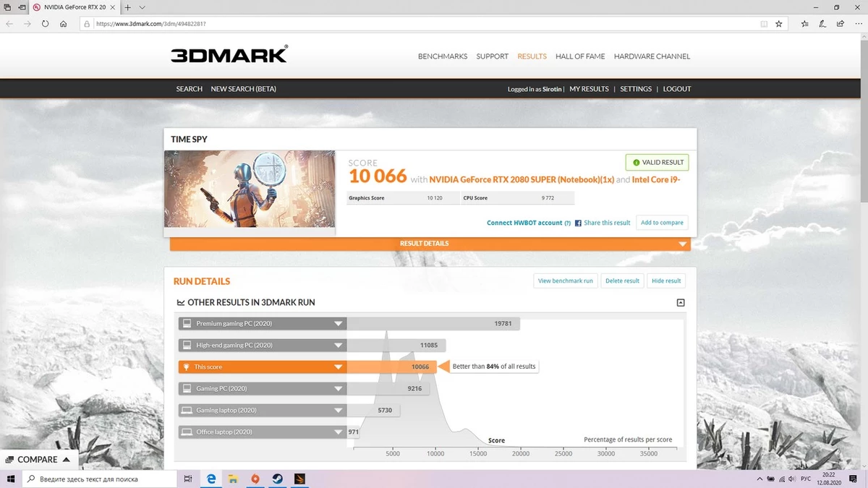Viewport: 868px width, 488px height.
Task: Expand This score dropdown arrow
Action: point(338,367)
